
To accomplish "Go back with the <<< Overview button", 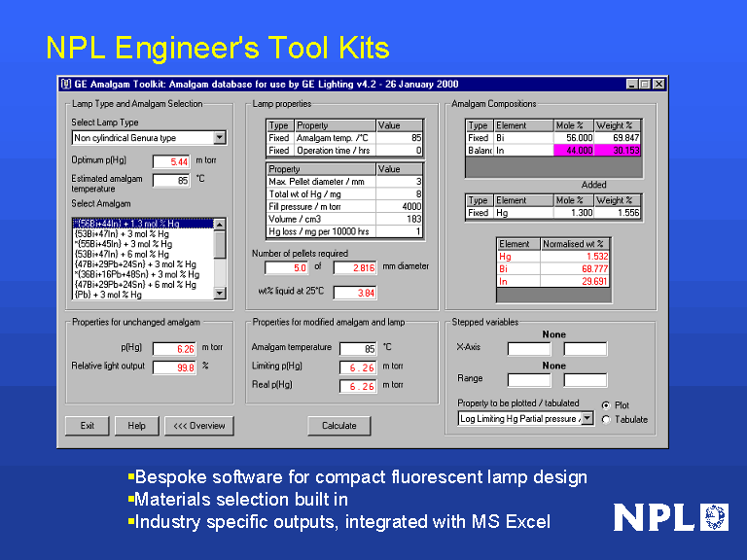I will tap(199, 426).
